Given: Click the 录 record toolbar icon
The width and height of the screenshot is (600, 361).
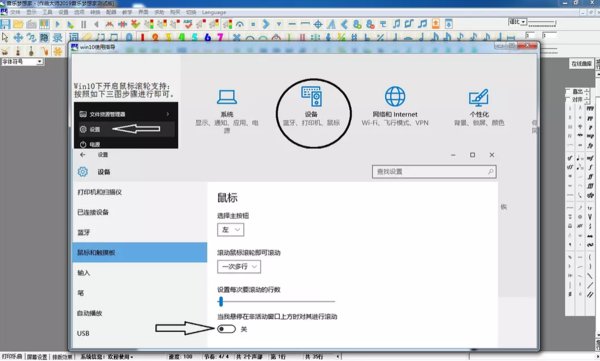Looking at the screenshot, I should coord(57,38).
